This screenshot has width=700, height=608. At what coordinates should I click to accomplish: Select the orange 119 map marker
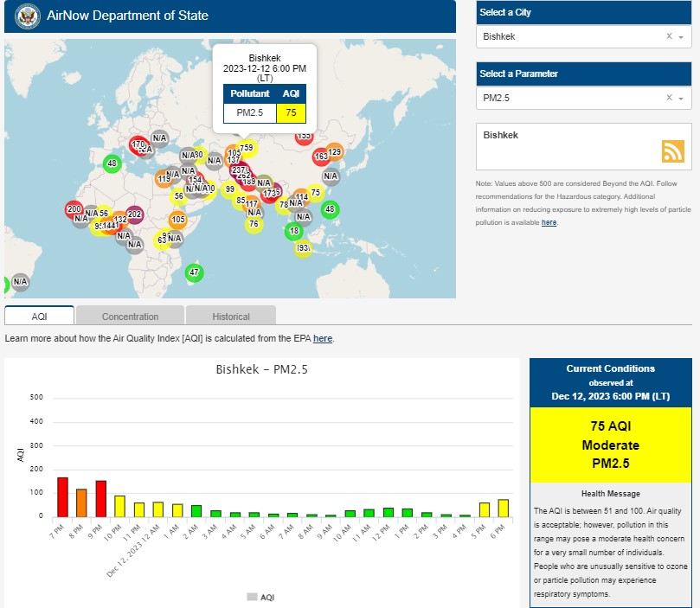click(164, 178)
